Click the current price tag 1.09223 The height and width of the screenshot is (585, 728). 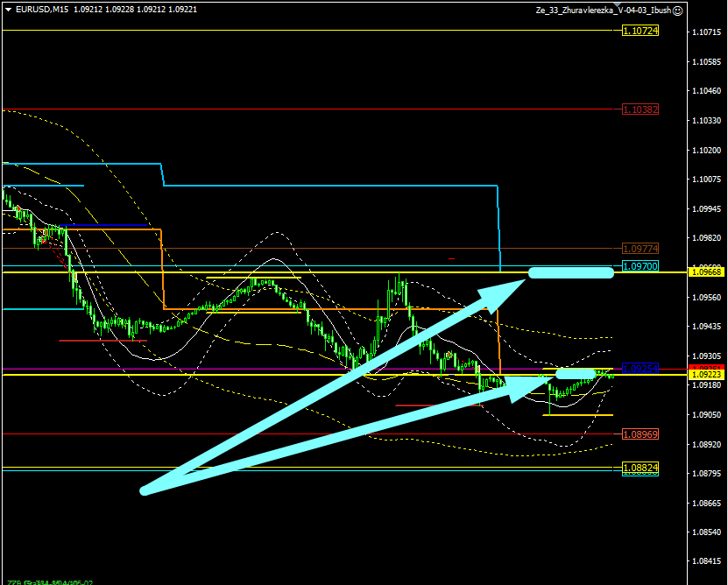coord(706,375)
